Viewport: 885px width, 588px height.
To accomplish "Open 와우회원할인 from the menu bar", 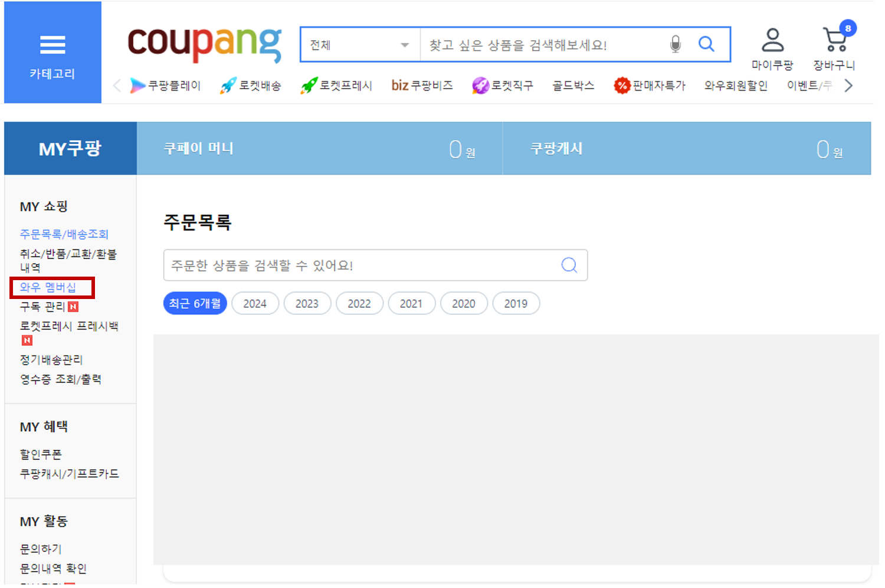I will point(735,85).
